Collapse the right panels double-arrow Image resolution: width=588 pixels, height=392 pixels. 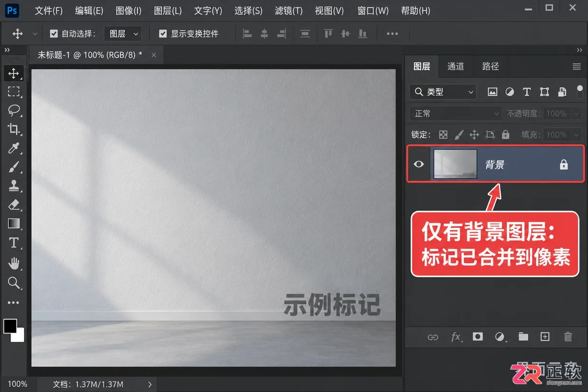(x=579, y=50)
